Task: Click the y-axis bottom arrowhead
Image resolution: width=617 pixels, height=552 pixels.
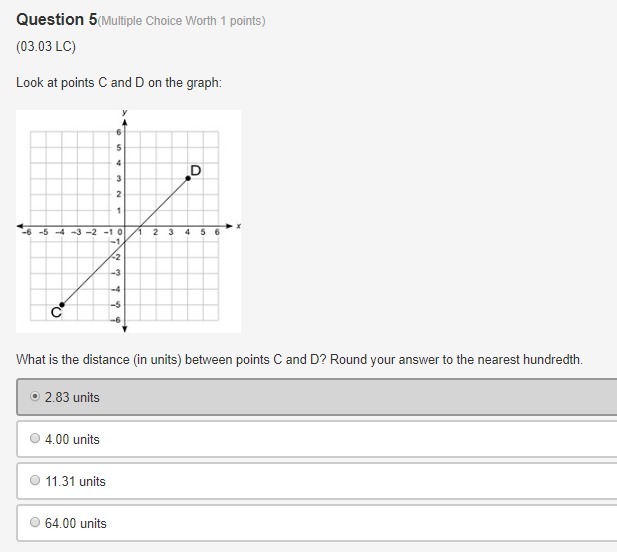Action: (124, 329)
